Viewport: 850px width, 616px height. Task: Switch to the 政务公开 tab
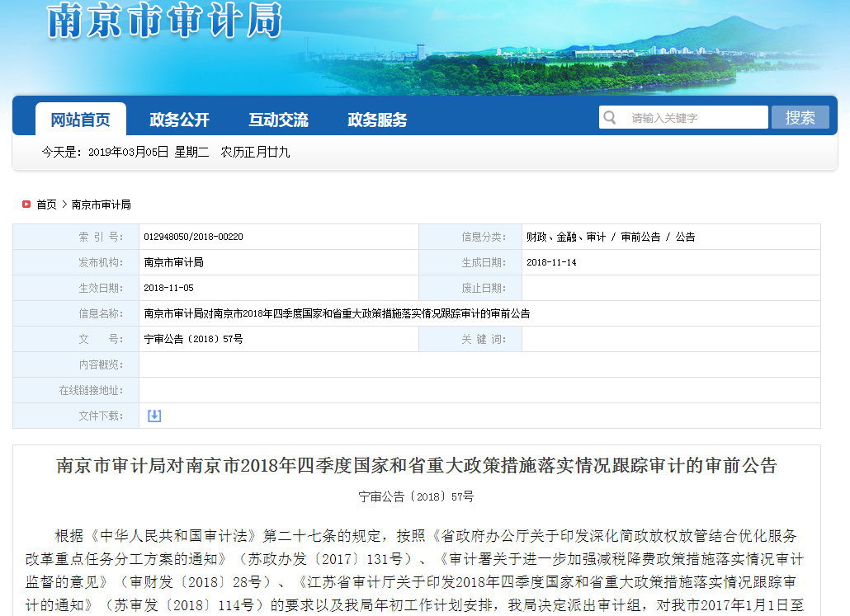tap(179, 120)
